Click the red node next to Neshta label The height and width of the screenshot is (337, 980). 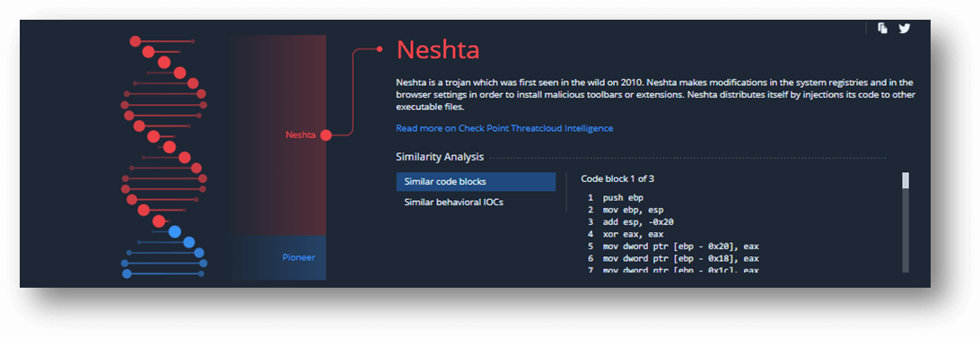326,134
